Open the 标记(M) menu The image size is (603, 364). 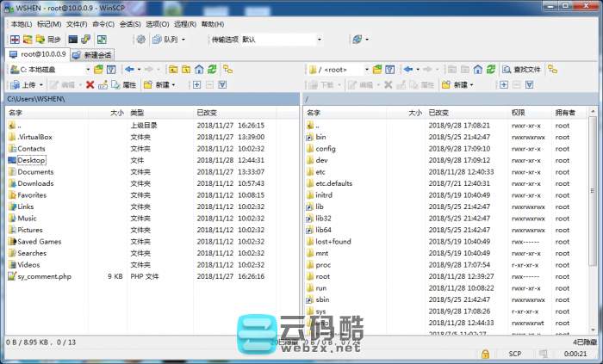click(49, 24)
